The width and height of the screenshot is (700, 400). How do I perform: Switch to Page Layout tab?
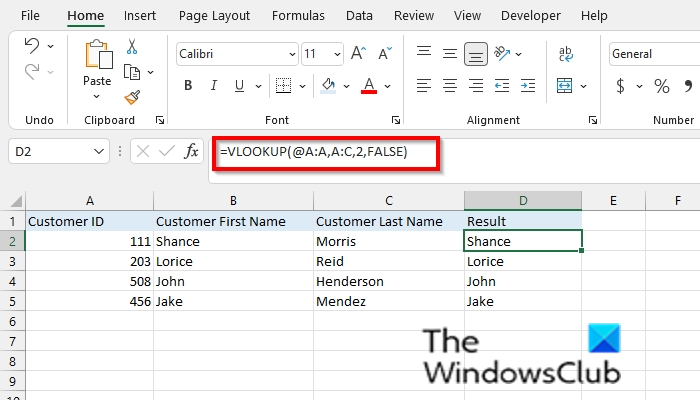pyautogui.click(x=214, y=16)
